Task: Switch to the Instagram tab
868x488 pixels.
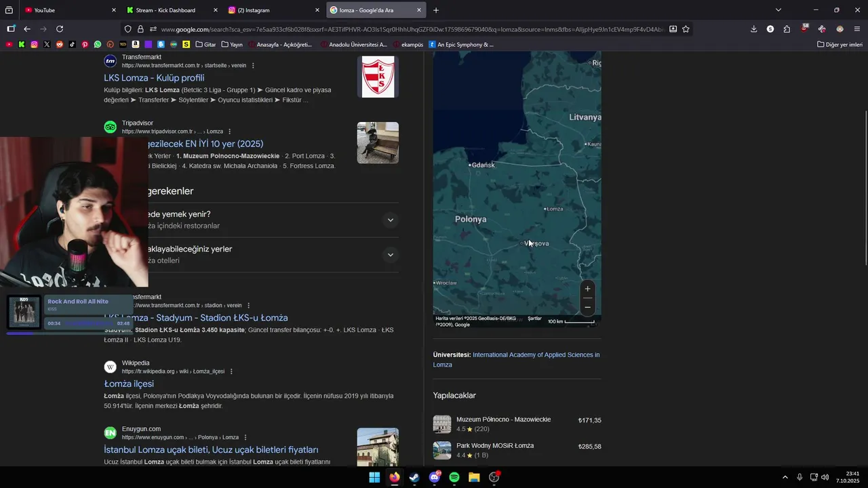Action: click(x=273, y=10)
